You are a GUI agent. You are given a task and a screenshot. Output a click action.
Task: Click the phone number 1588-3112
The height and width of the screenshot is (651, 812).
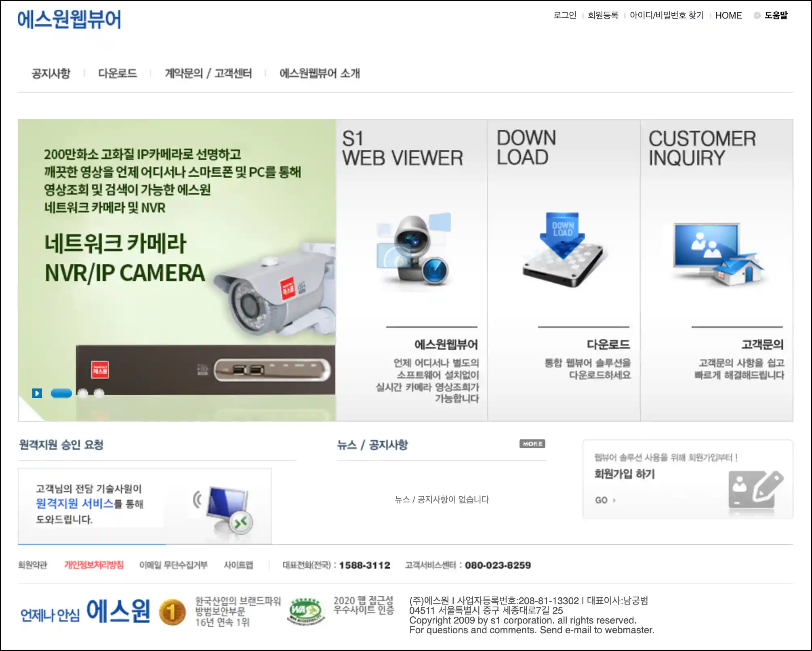pos(365,565)
